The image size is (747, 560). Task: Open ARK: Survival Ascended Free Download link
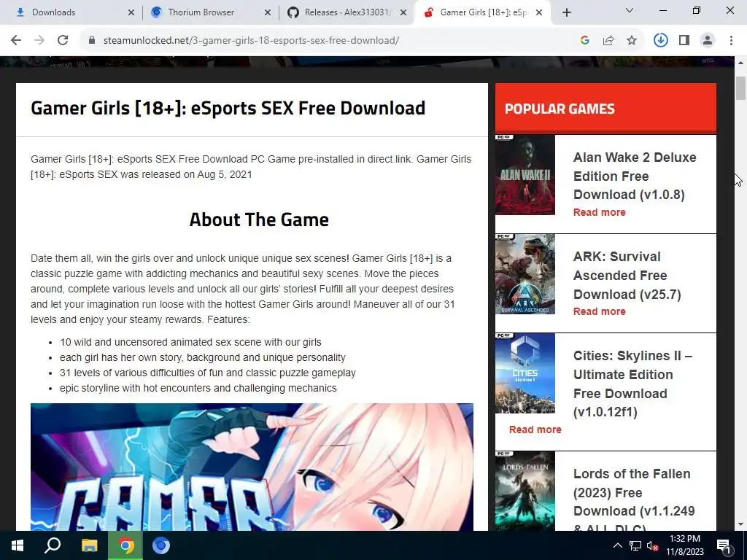click(x=627, y=275)
